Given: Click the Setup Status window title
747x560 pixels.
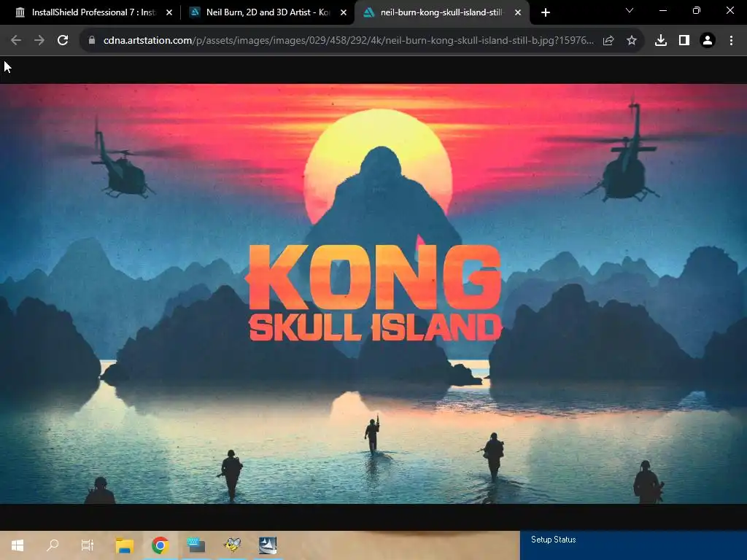Looking at the screenshot, I should pyautogui.click(x=553, y=540).
